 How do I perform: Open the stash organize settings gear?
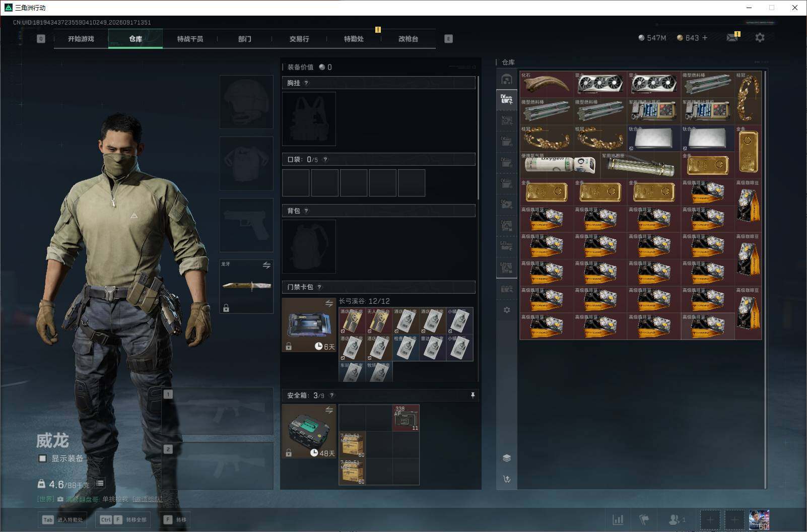(507, 310)
